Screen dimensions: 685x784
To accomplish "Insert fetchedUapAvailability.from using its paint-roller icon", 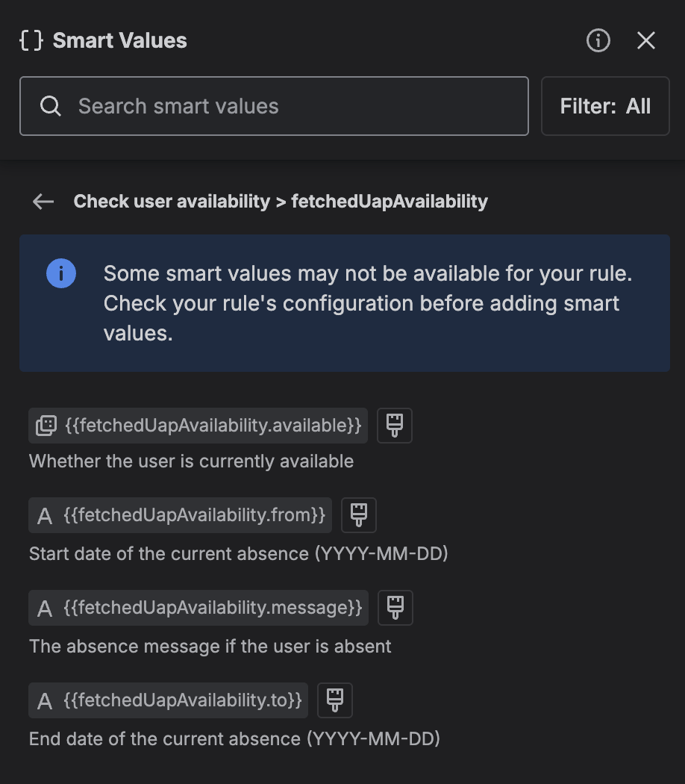I will [x=358, y=514].
